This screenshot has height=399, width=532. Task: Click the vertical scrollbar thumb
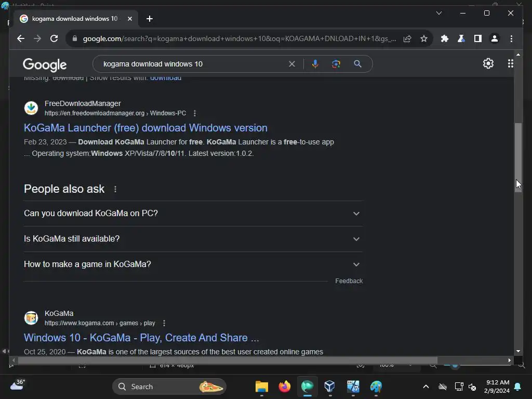pyautogui.click(x=518, y=157)
